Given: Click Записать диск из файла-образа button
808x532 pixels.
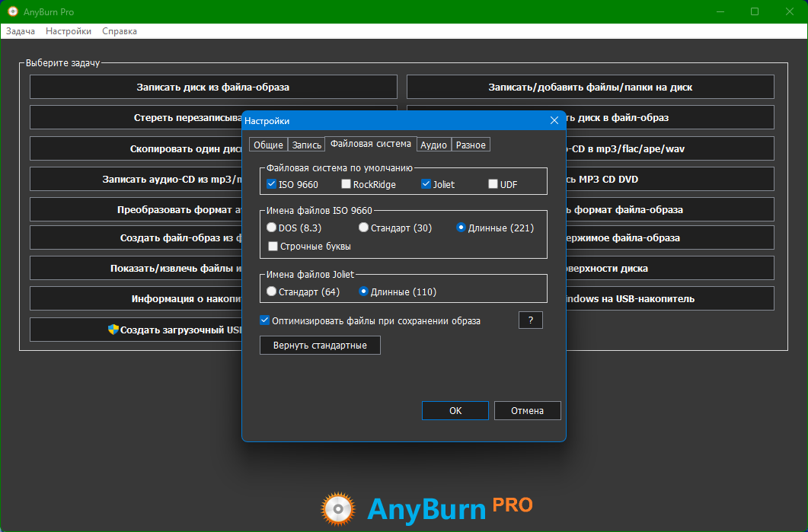Looking at the screenshot, I should [213, 87].
